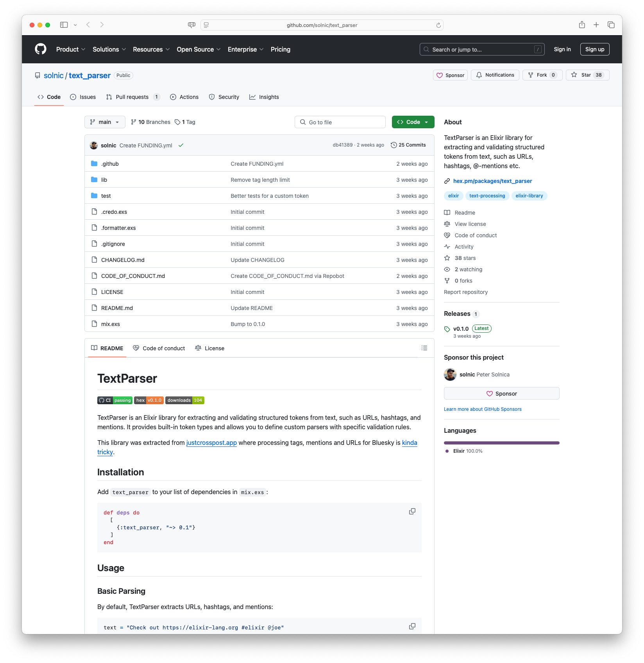644x663 pixels.
Task: Click the Sign up button
Action: 594,49
